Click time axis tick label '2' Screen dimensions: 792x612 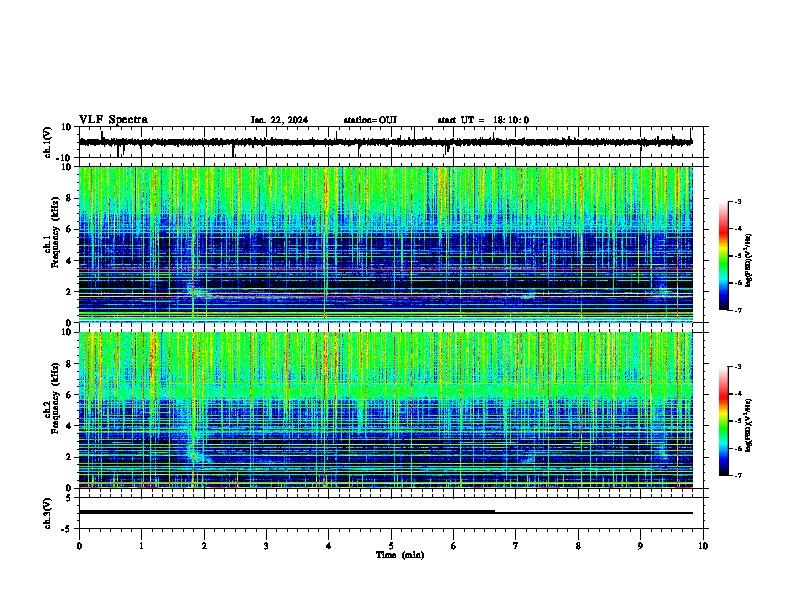[x=204, y=546]
